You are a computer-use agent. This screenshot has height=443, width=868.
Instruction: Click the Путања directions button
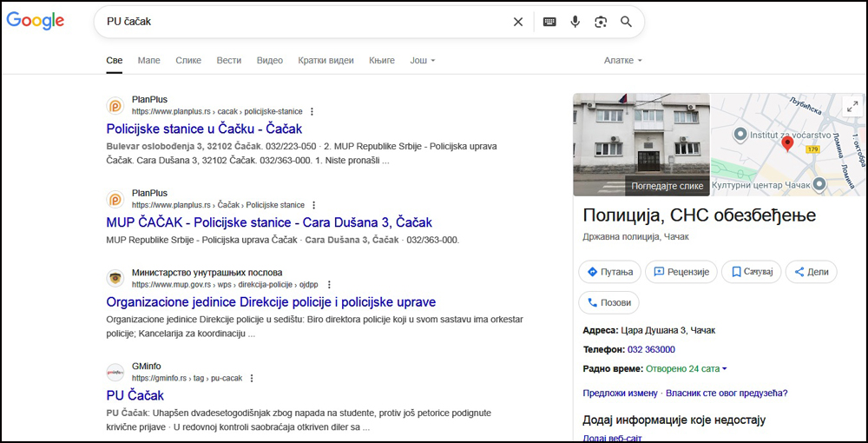click(x=609, y=272)
